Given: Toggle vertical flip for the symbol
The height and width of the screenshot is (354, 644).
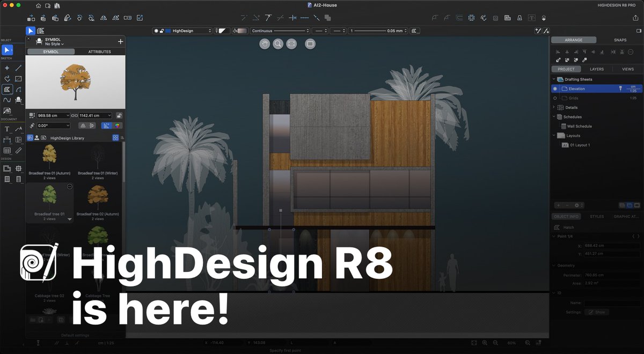Looking at the screenshot, I should [91, 126].
